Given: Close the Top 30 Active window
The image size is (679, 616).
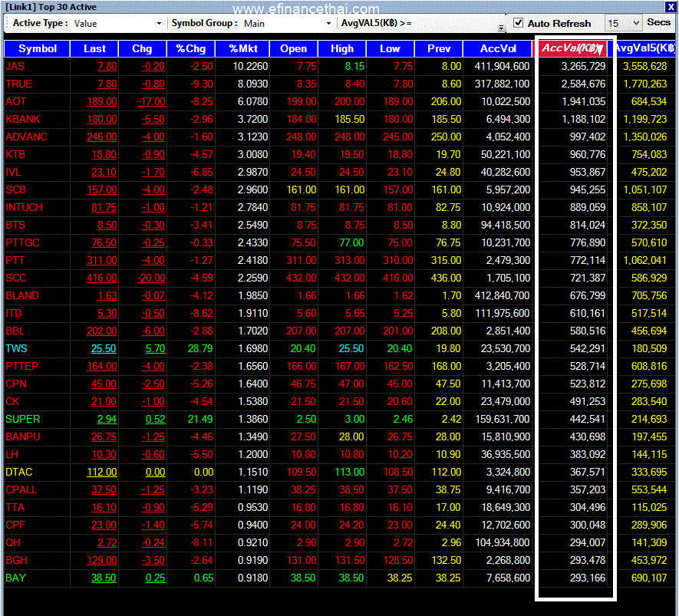Looking at the screenshot, I should point(670,7).
